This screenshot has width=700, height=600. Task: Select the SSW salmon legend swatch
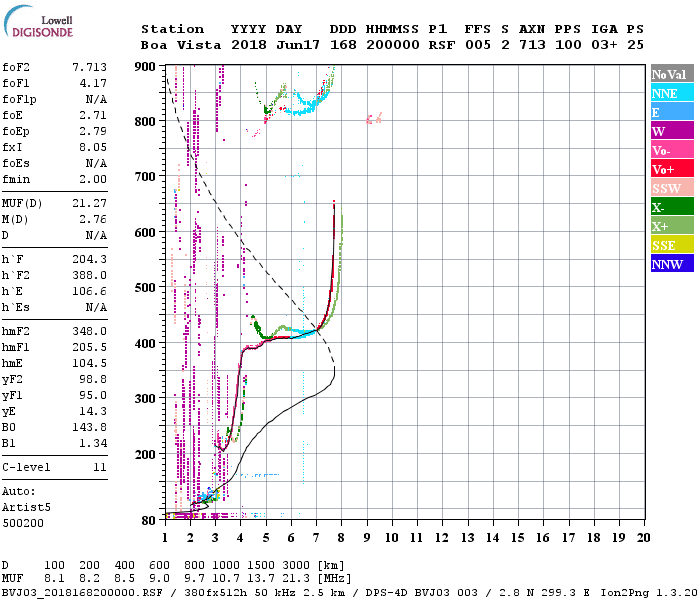[672, 188]
